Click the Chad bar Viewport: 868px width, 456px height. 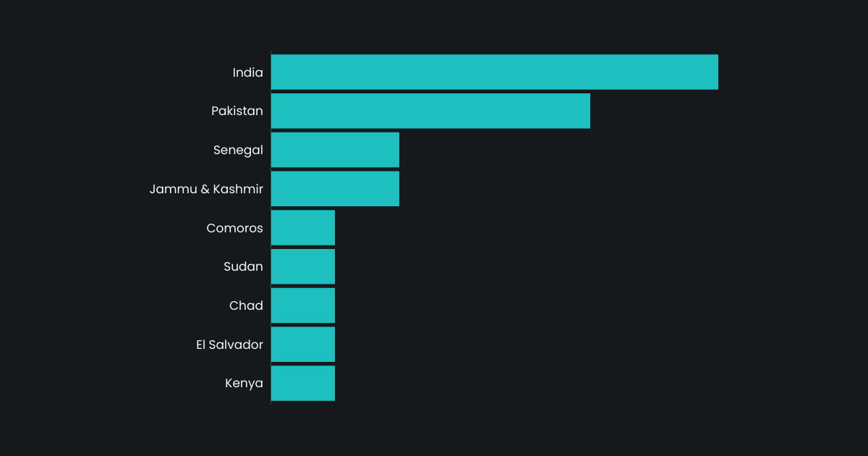[x=303, y=305]
